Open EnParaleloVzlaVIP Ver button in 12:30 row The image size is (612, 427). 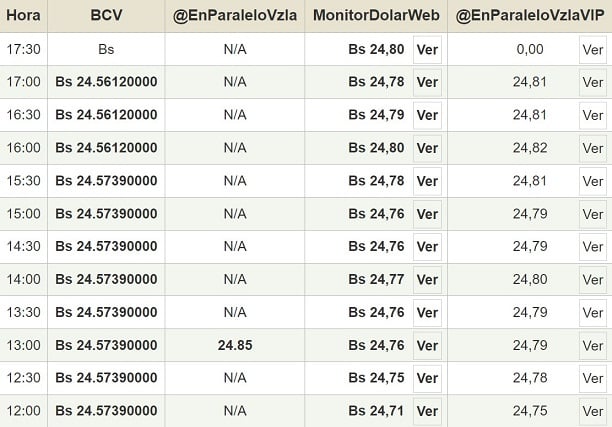tap(593, 378)
